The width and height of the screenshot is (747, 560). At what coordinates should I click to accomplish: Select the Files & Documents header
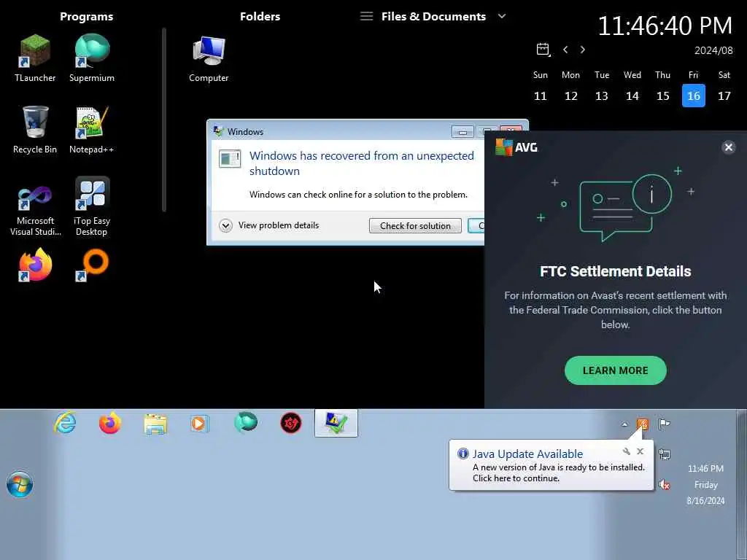pyautogui.click(x=433, y=16)
